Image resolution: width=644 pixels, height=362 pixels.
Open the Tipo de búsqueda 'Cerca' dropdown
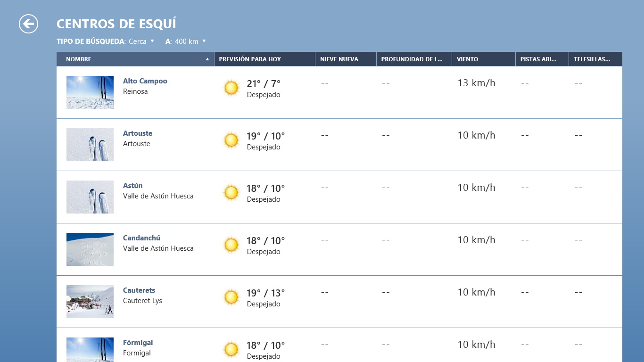(x=141, y=41)
